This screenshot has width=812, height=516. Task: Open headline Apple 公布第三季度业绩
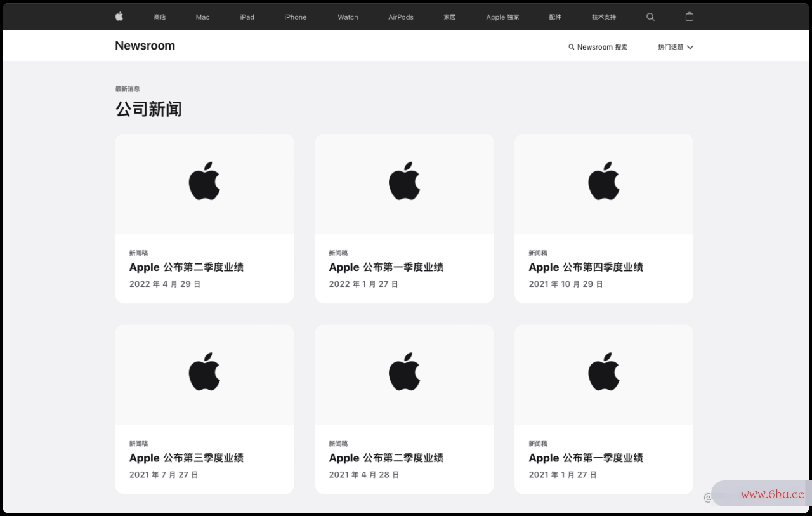coord(187,458)
